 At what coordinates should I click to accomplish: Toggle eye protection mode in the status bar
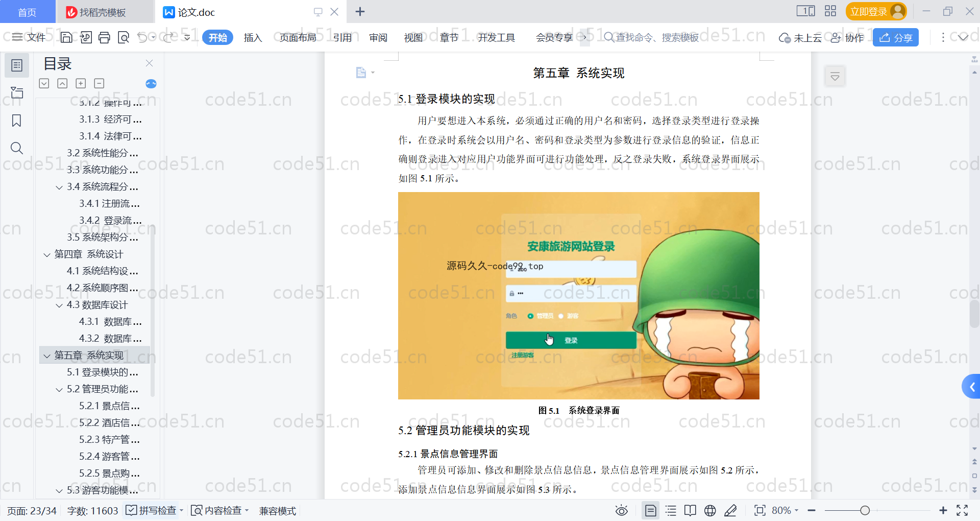click(621, 510)
